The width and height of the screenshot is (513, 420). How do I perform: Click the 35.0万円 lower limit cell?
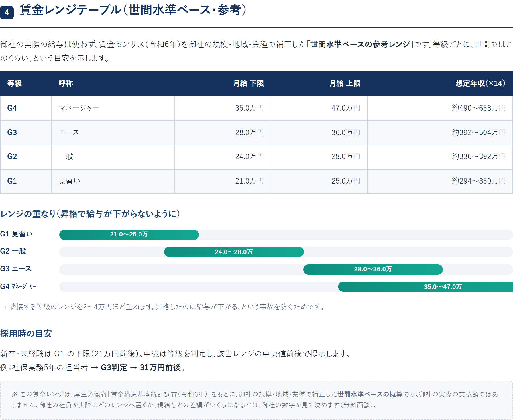click(x=223, y=108)
